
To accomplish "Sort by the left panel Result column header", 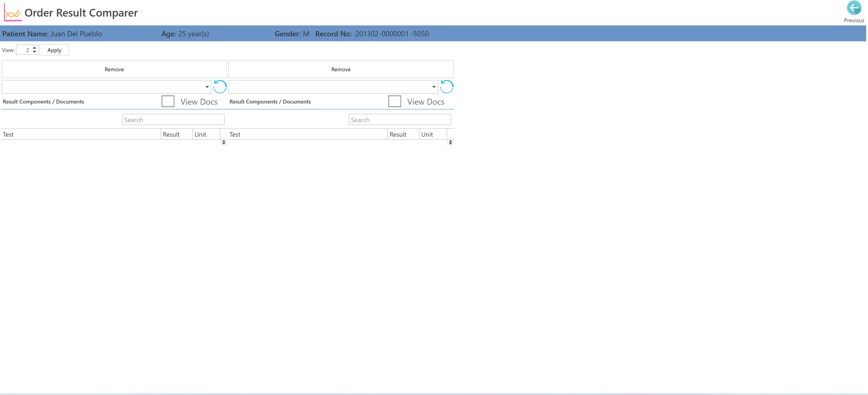I will click(176, 134).
